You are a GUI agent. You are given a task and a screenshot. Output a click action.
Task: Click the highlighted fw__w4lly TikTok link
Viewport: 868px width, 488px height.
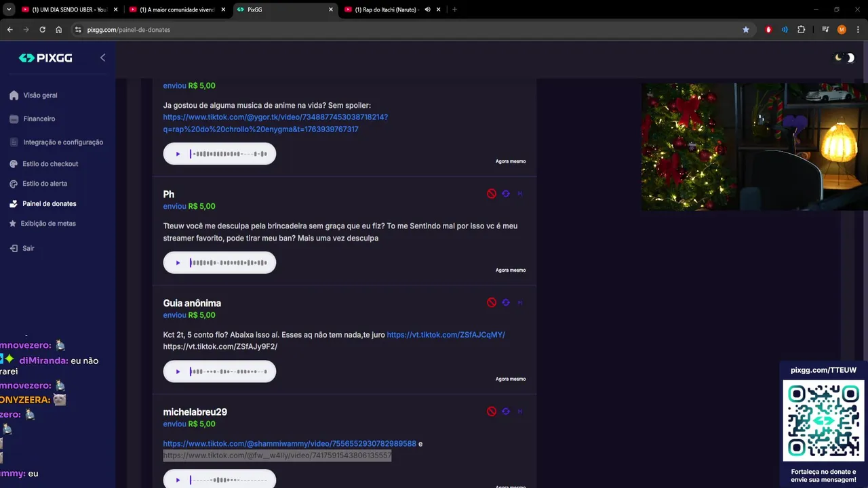click(x=277, y=455)
